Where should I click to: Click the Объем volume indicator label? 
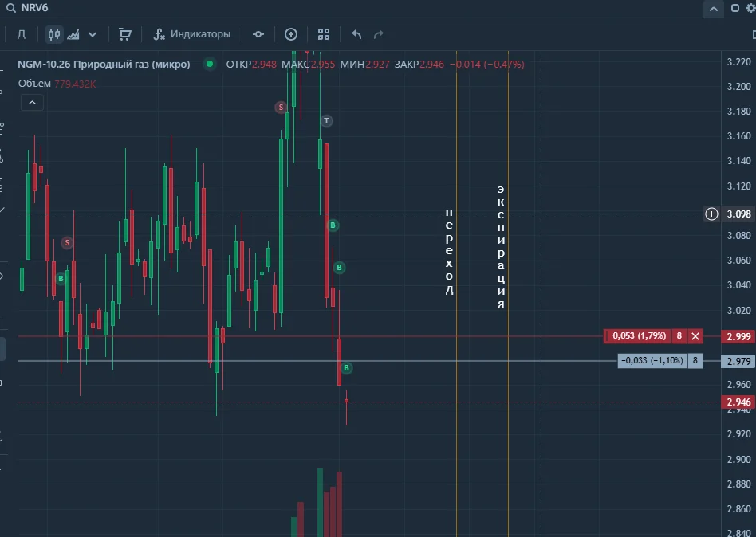tap(34, 84)
